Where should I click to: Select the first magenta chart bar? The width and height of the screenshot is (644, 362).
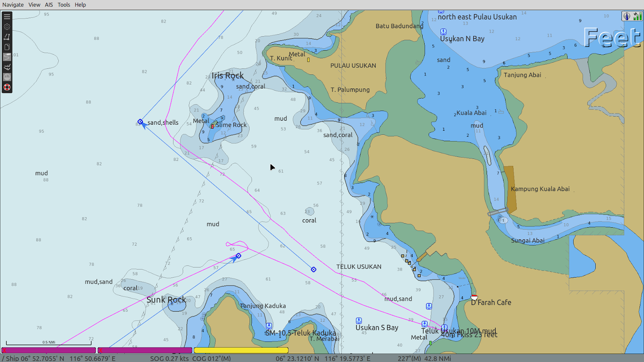point(49,350)
